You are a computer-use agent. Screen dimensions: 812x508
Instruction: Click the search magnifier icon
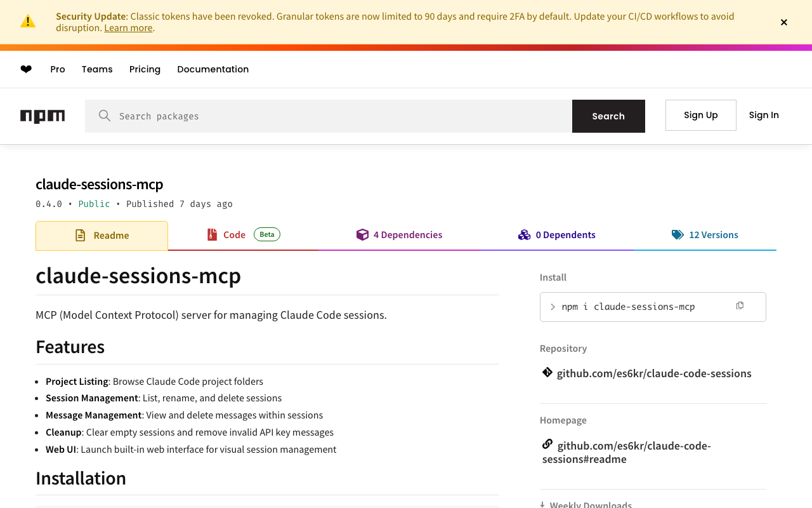tap(105, 116)
